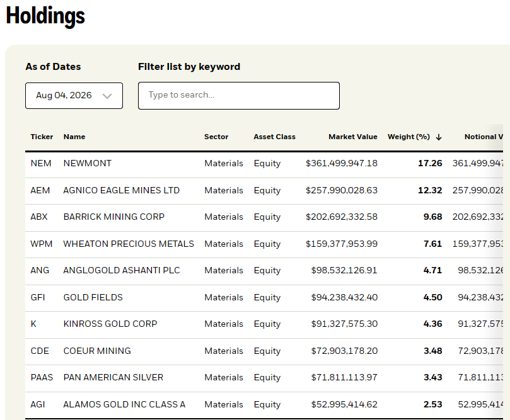Click Newmont market value $361,499,947.18
This screenshot has width=510, height=420.
pyautogui.click(x=342, y=163)
